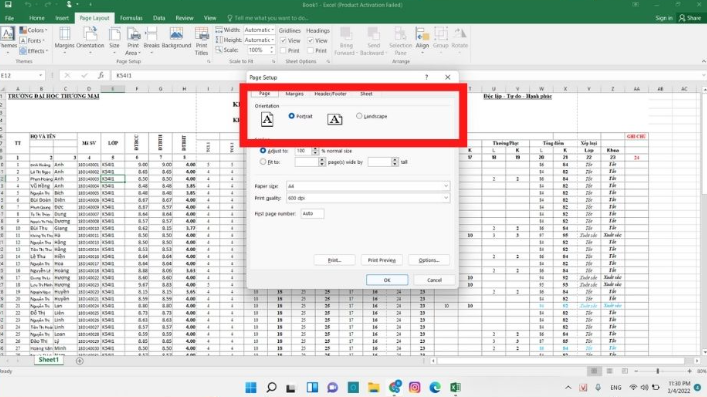Open Windows Start menu icon

[251, 387]
